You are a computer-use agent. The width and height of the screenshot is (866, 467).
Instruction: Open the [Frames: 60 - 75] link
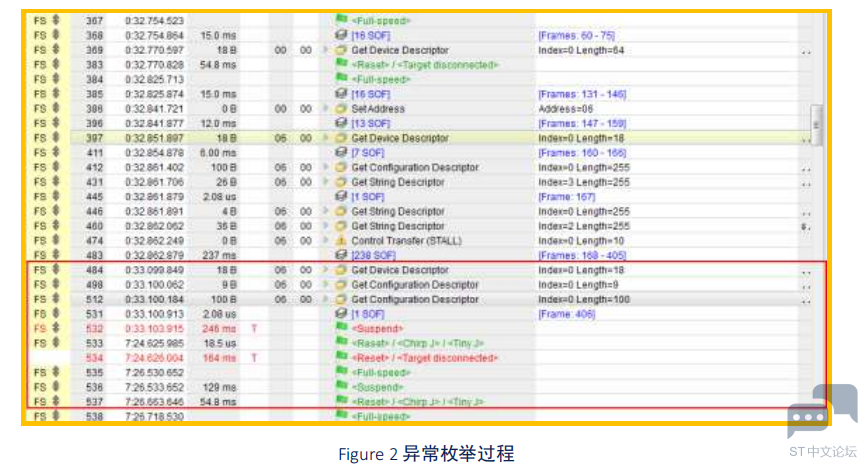point(576,35)
